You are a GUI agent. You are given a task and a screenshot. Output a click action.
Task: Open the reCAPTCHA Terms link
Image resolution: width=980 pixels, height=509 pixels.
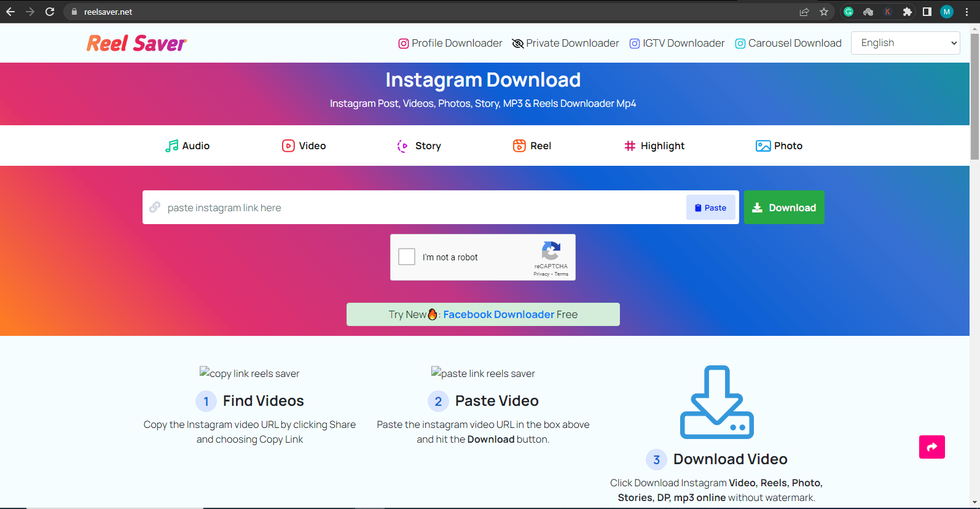point(562,274)
